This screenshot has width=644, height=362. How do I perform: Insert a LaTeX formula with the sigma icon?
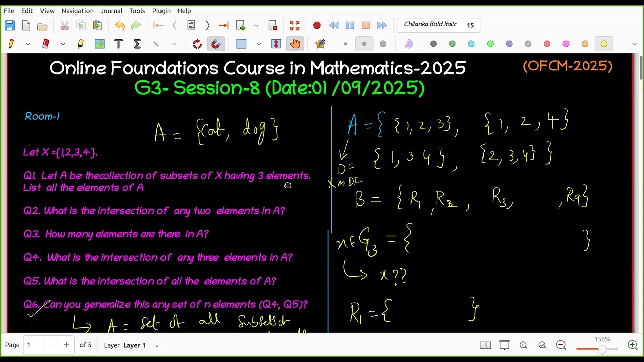[x=137, y=44]
